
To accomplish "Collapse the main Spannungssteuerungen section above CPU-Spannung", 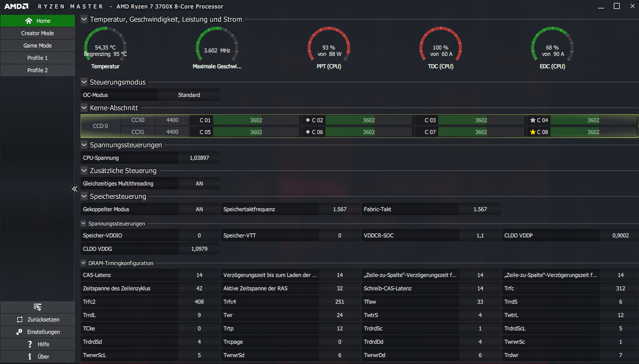I will [84, 145].
